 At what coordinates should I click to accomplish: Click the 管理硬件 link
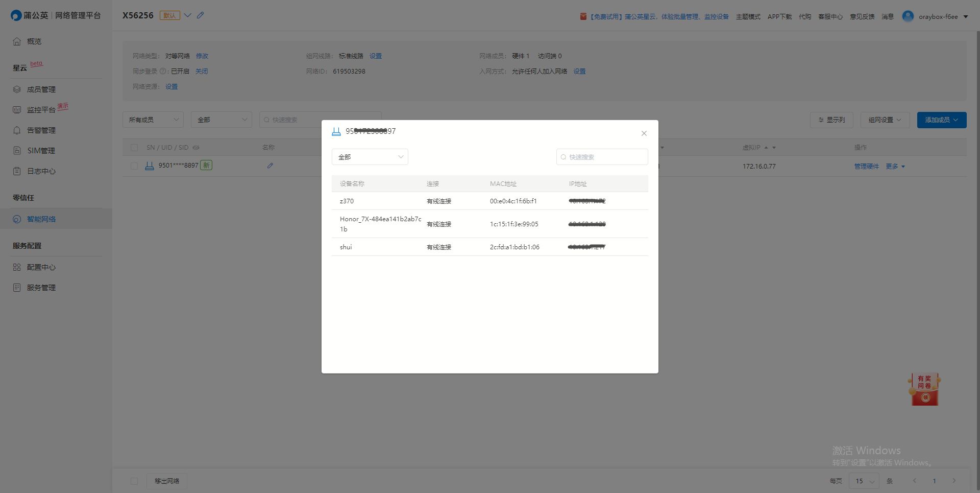[866, 167]
